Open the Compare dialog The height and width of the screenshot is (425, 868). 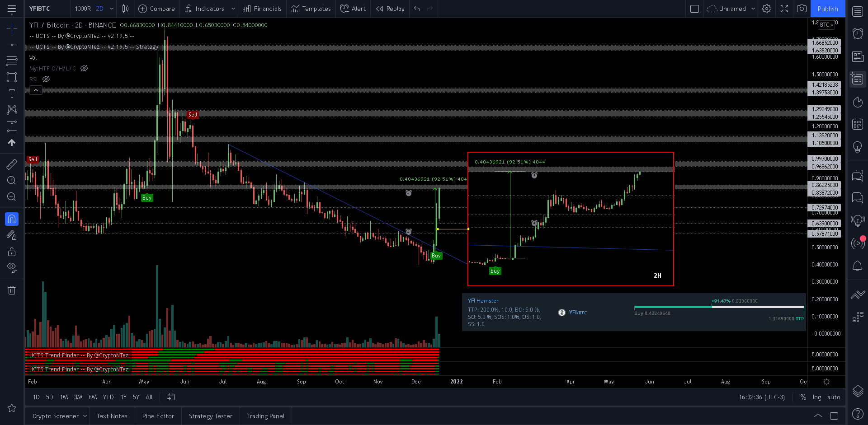156,9
